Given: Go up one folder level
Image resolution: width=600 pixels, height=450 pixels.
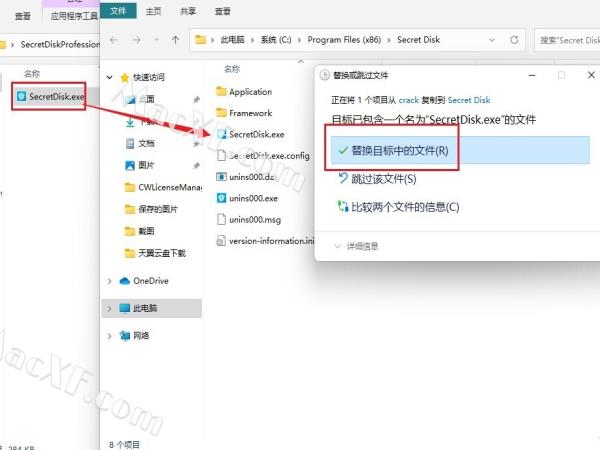Looking at the screenshot, I should [x=175, y=40].
